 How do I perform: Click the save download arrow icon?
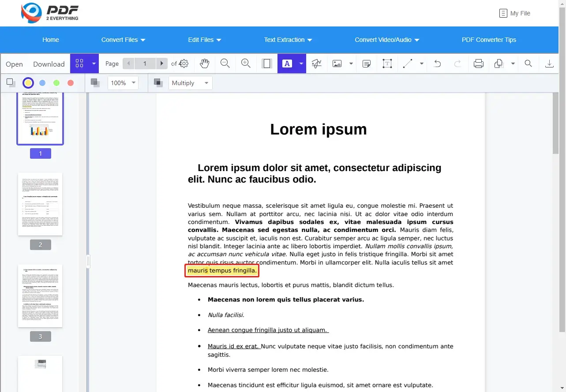tap(549, 63)
